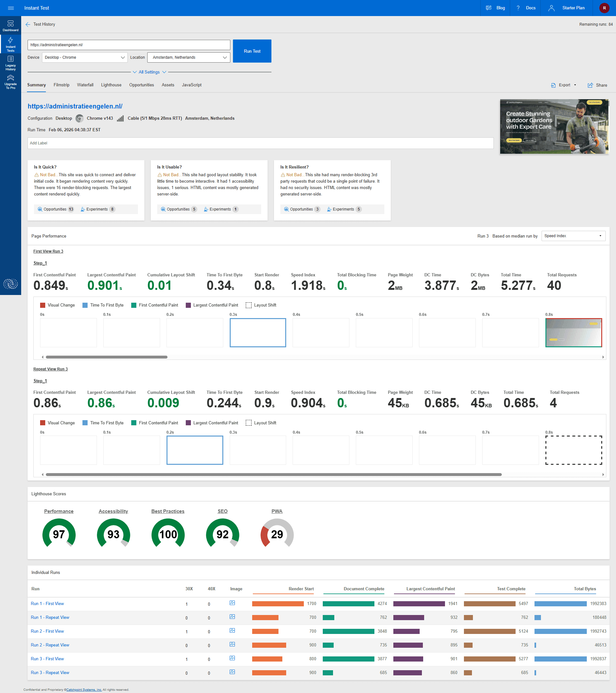Open the hamburger menu icon

(x=11, y=8)
